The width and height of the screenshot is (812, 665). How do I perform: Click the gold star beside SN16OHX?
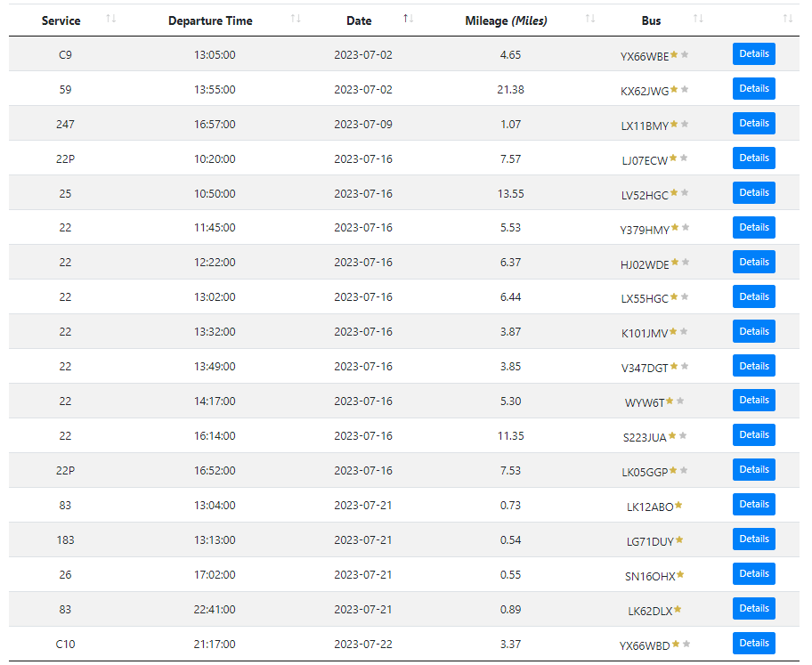pyautogui.click(x=680, y=574)
